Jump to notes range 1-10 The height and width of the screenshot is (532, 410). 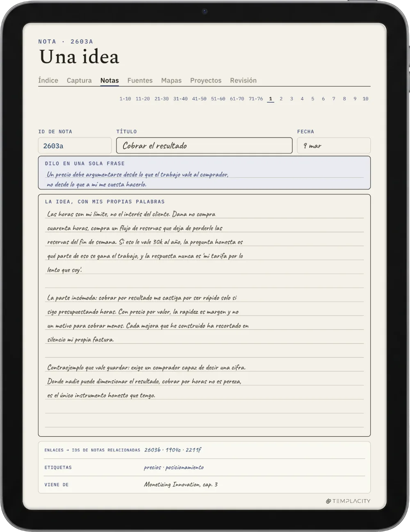pos(125,99)
